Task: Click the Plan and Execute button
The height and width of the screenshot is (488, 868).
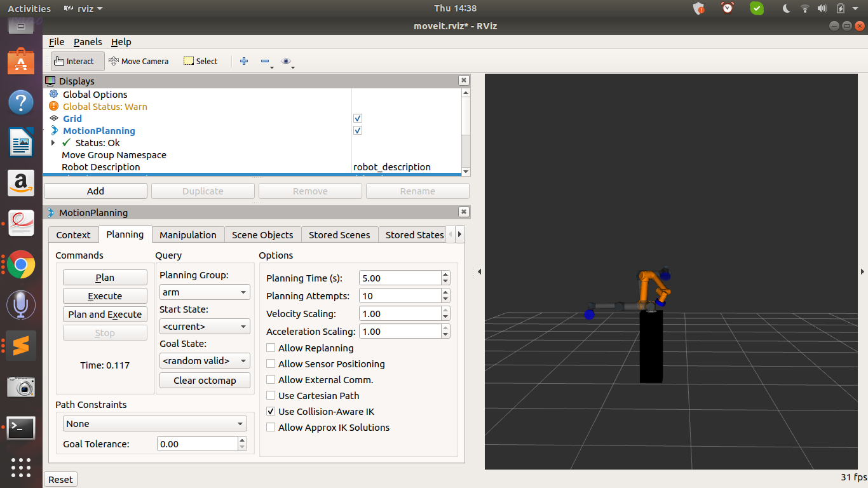Action: (104, 314)
